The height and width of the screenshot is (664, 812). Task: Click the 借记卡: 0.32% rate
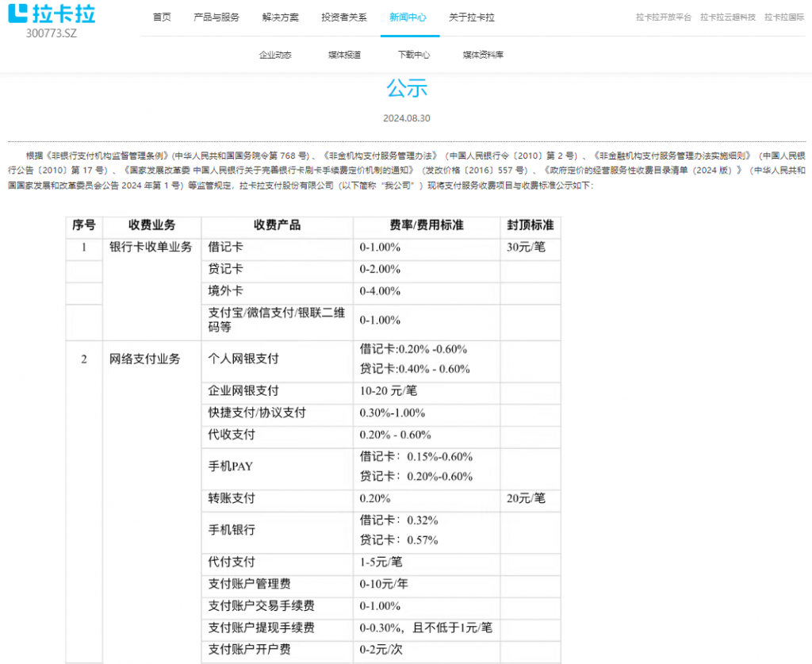399,520
